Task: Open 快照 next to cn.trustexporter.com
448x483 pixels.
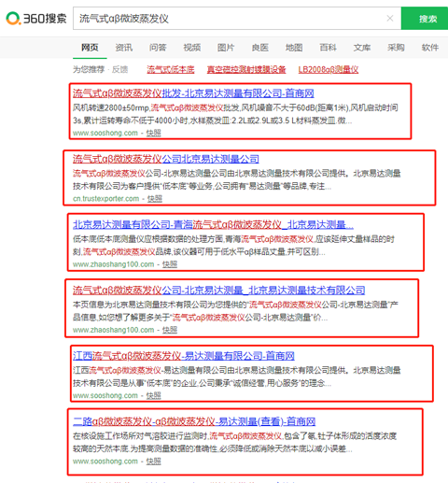Action: (155, 199)
